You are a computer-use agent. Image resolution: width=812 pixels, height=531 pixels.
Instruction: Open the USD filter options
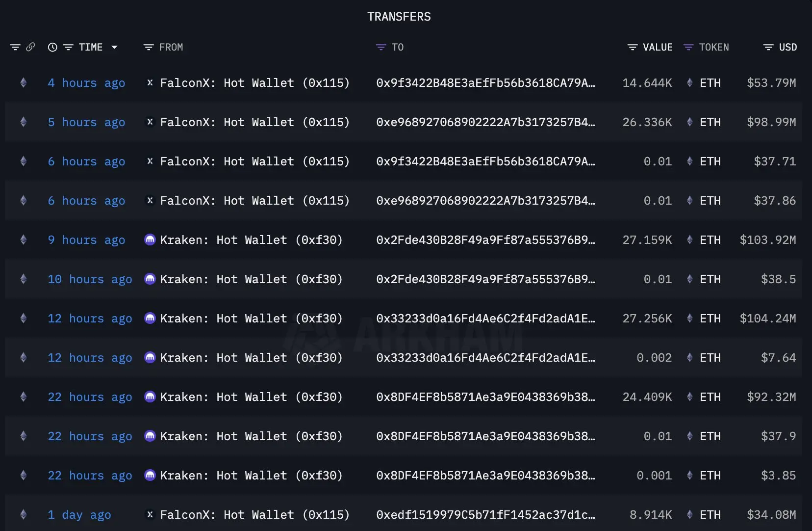tap(768, 47)
